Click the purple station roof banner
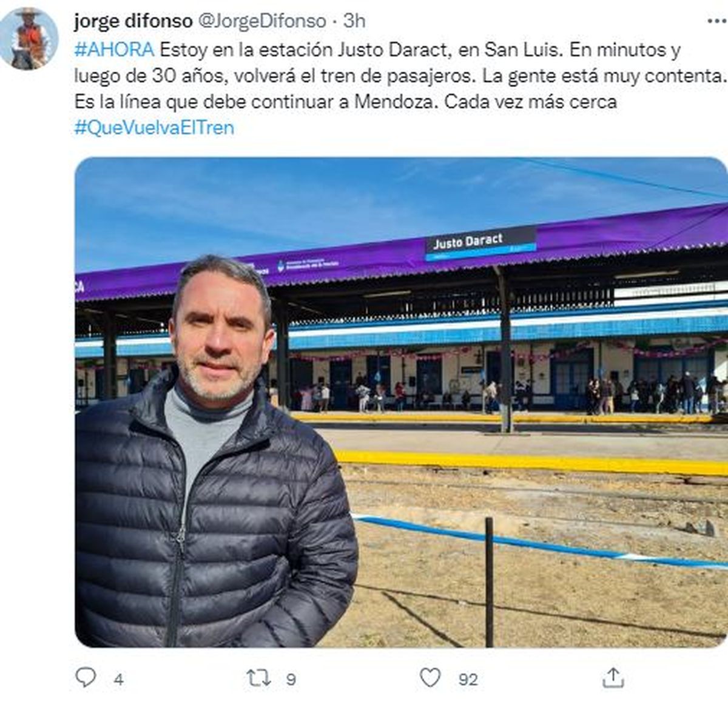The image size is (728, 704). [401, 255]
